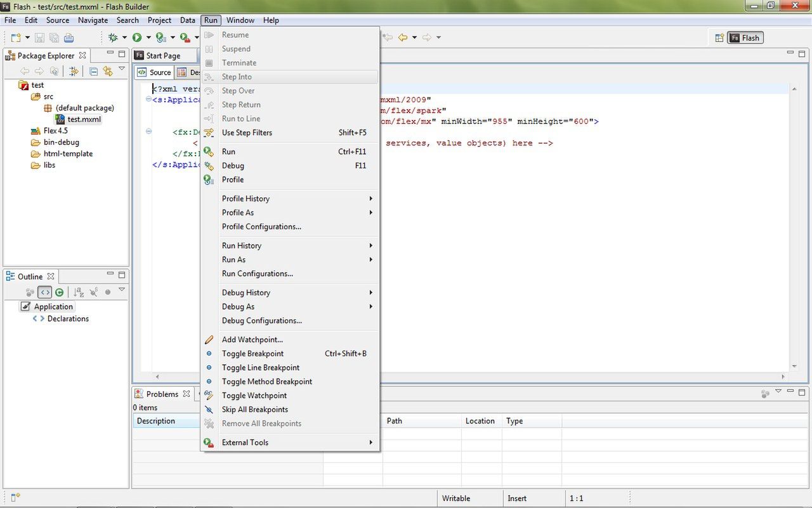The height and width of the screenshot is (508, 812).
Task: Close the Package Explorer tab
Action: 82,55
